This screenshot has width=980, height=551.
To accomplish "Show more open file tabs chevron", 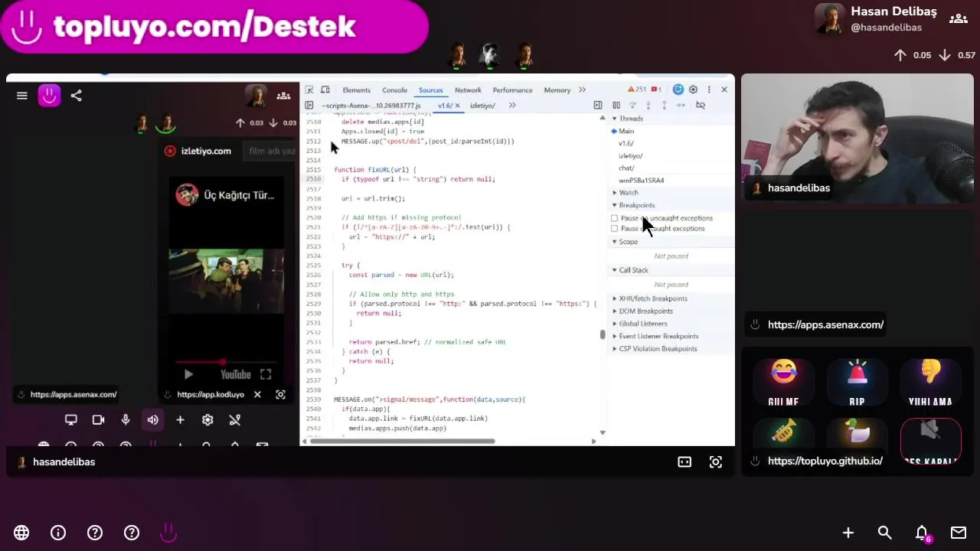I will [511, 106].
